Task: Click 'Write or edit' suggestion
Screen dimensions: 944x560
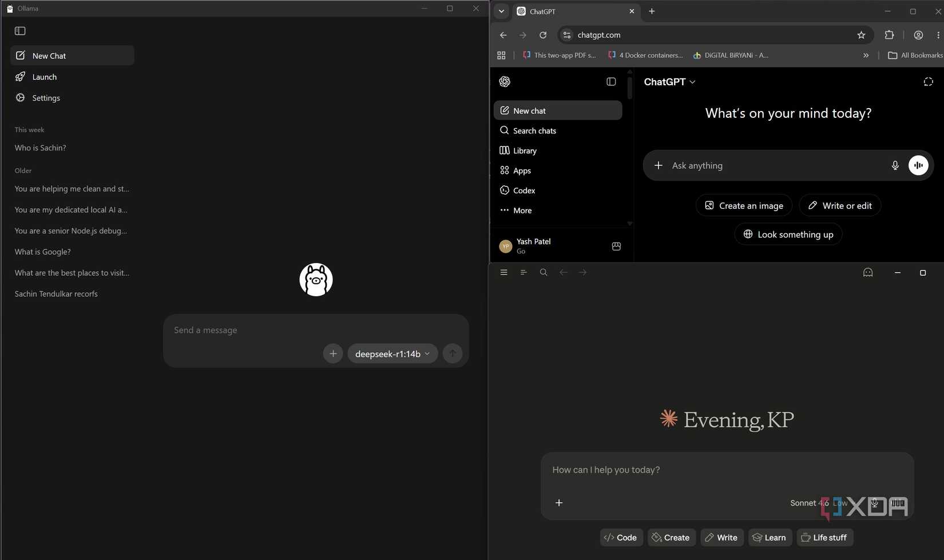Action: (840, 205)
